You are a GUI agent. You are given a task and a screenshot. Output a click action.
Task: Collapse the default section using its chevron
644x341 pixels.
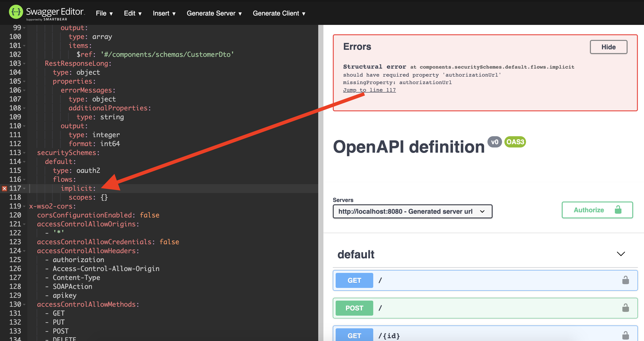tap(621, 254)
